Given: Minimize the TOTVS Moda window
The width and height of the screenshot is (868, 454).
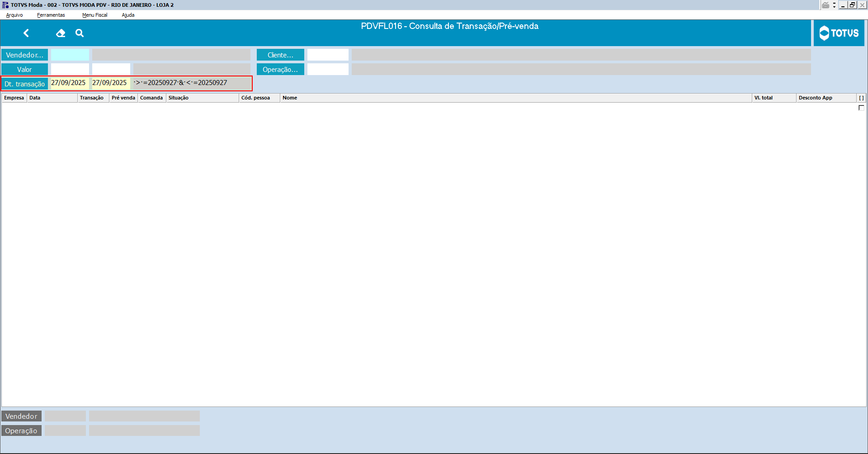Looking at the screenshot, I should [x=843, y=5].
